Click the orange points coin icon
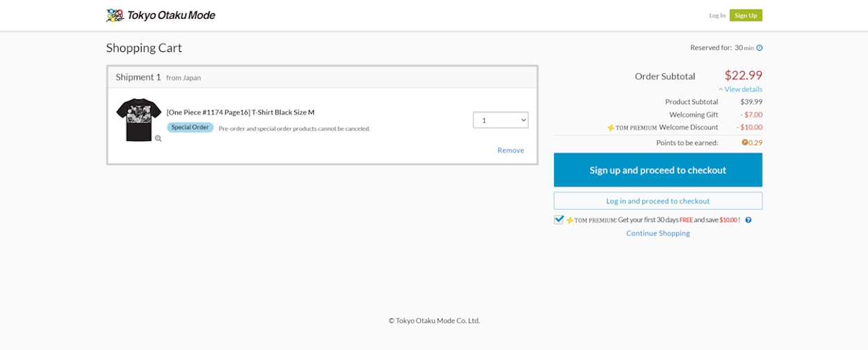 744,142
